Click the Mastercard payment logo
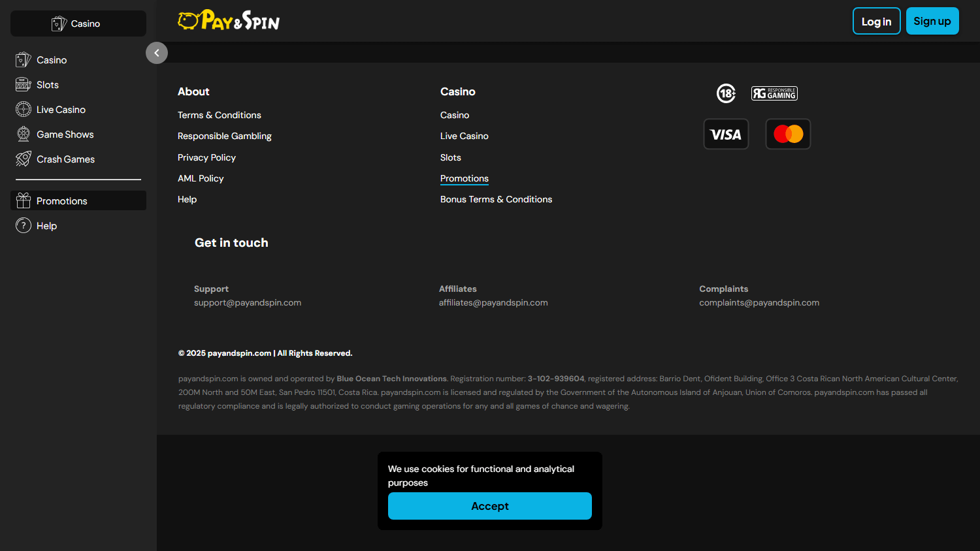Image resolution: width=980 pixels, height=551 pixels. coord(788,134)
